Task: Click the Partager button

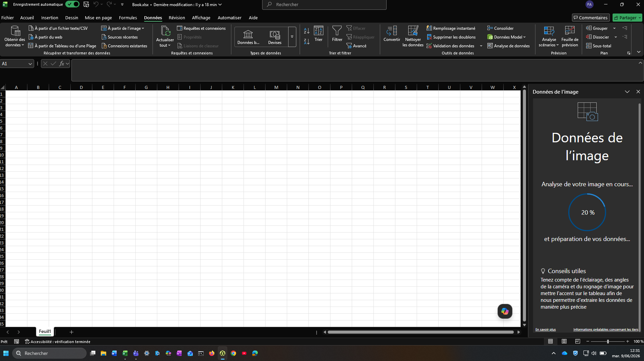Action: pyautogui.click(x=627, y=18)
